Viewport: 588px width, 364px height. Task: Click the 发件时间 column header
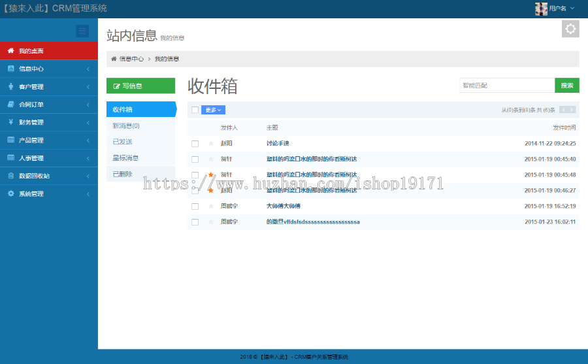tap(564, 127)
